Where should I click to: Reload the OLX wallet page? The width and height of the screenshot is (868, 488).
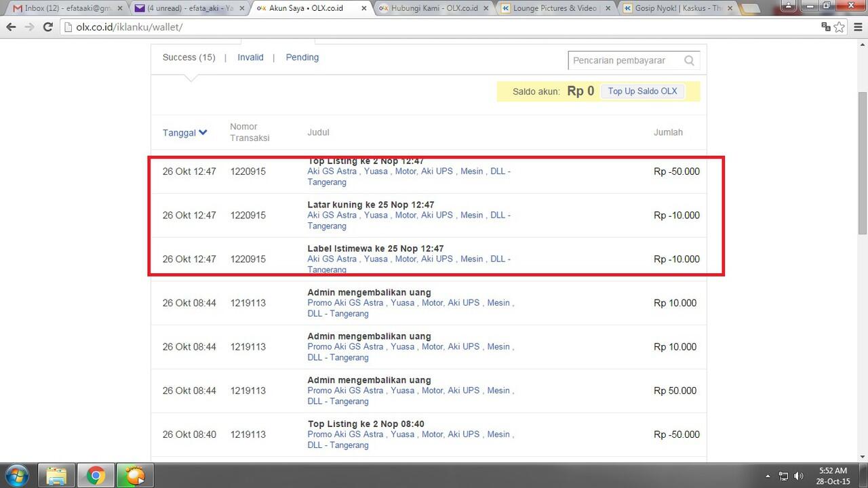[x=47, y=27]
